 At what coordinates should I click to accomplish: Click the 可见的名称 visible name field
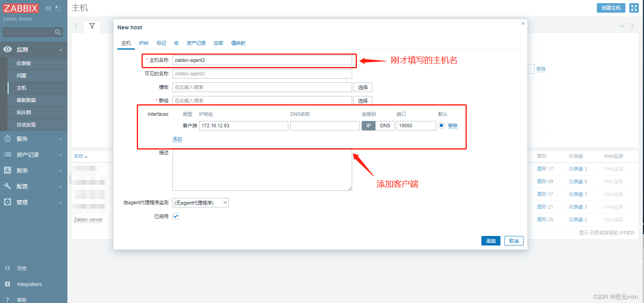pyautogui.click(x=262, y=74)
